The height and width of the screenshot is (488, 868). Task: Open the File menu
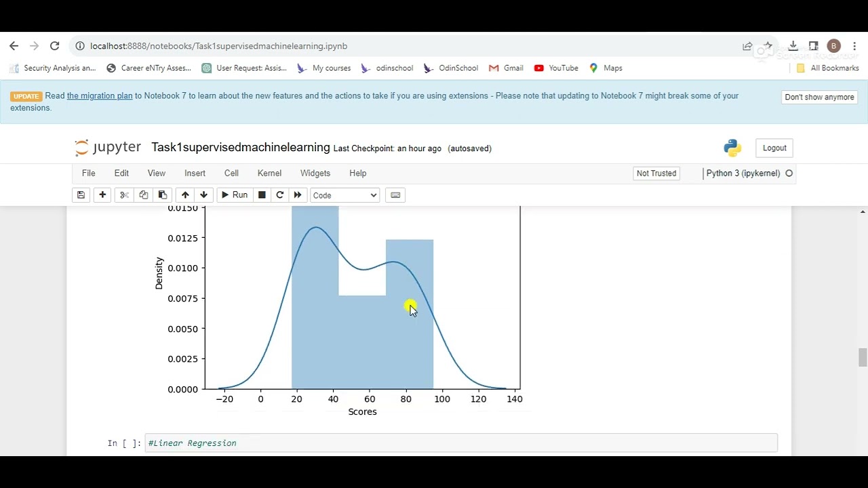click(x=89, y=174)
